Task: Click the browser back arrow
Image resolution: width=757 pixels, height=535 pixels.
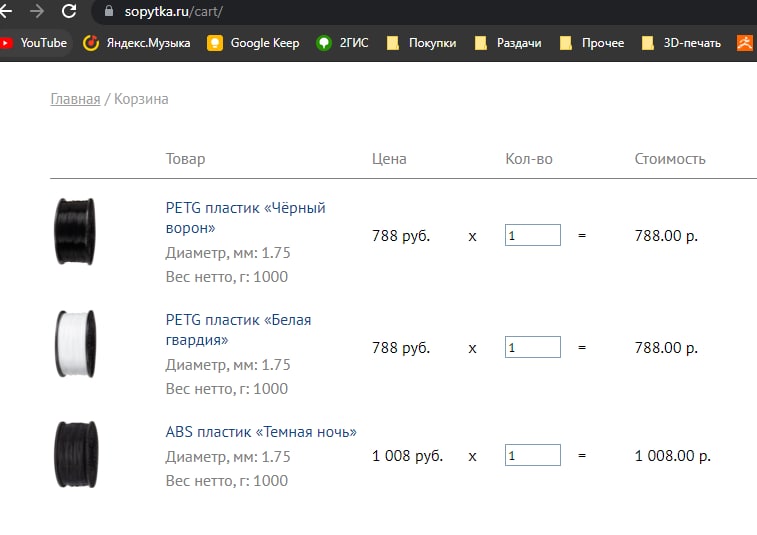Action: (x=6, y=11)
